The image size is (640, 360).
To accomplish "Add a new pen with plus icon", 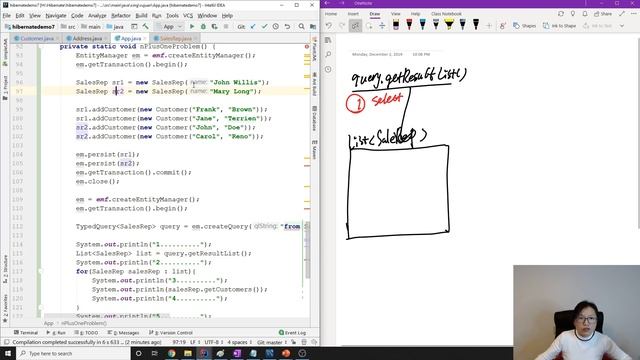I will tap(489, 26).
